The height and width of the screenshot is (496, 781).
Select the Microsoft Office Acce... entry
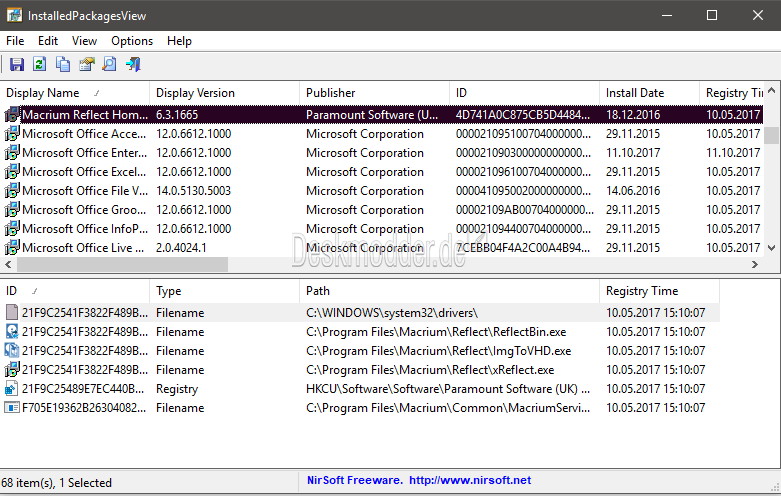click(84, 134)
